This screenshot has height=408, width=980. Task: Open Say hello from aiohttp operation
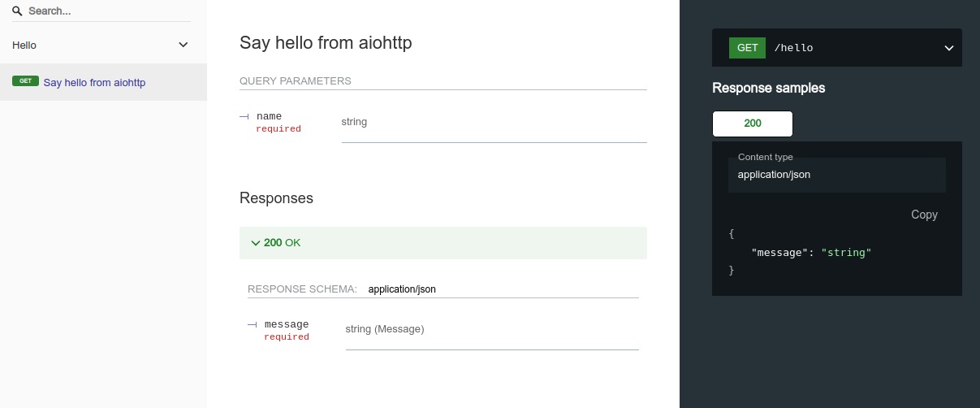pyautogui.click(x=94, y=83)
